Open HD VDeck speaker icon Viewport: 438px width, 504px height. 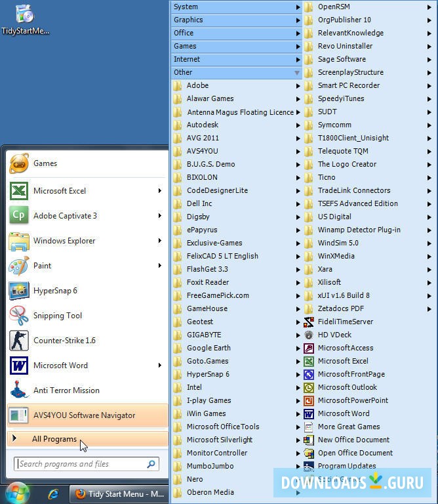pos(309,335)
